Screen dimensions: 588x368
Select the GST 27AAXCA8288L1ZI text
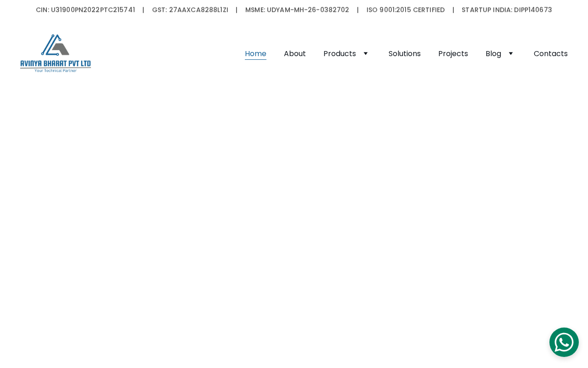(x=190, y=10)
